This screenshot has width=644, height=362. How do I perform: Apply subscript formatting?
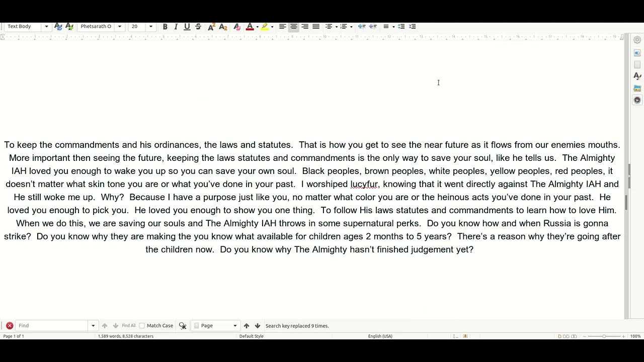pyautogui.click(x=223, y=27)
